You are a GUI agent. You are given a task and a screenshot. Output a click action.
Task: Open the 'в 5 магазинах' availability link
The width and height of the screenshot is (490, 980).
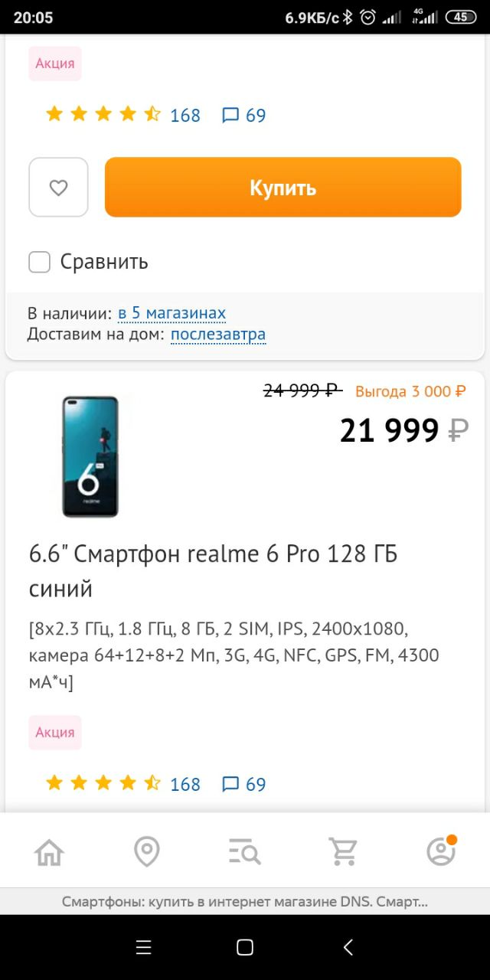[171, 313]
